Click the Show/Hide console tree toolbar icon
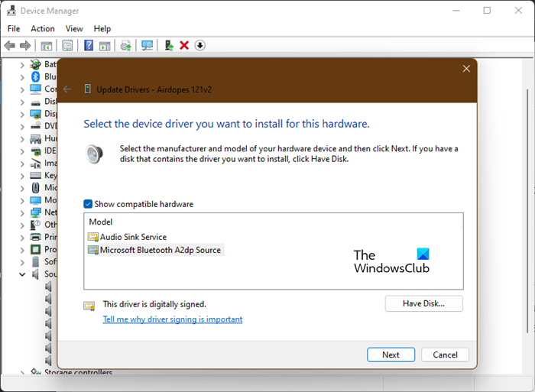This screenshot has height=392, width=535. pyautogui.click(x=47, y=46)
